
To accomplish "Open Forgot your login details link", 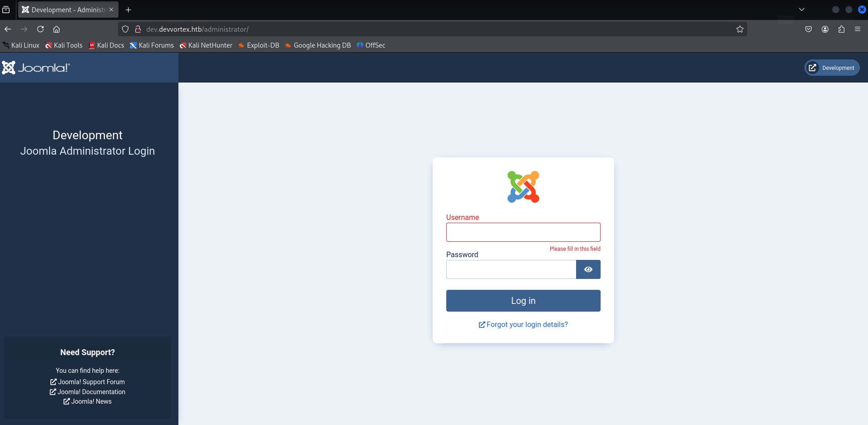I will tap(523, 324).
